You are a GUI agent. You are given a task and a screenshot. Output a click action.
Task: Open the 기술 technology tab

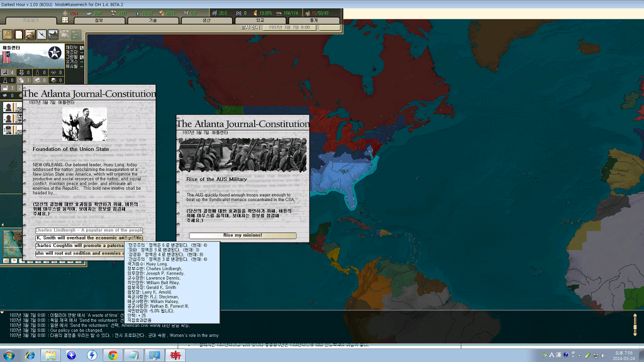[153, 20]
